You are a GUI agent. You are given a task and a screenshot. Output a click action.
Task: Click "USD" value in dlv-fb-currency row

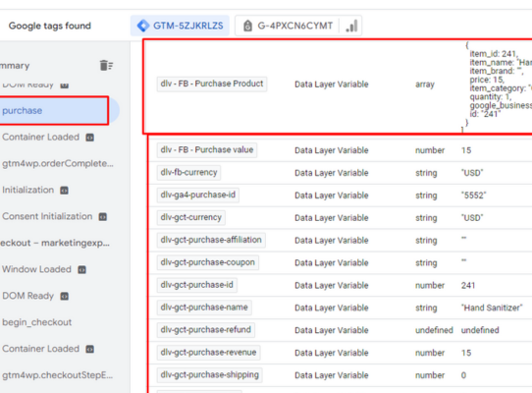click(x=472, y=173)
